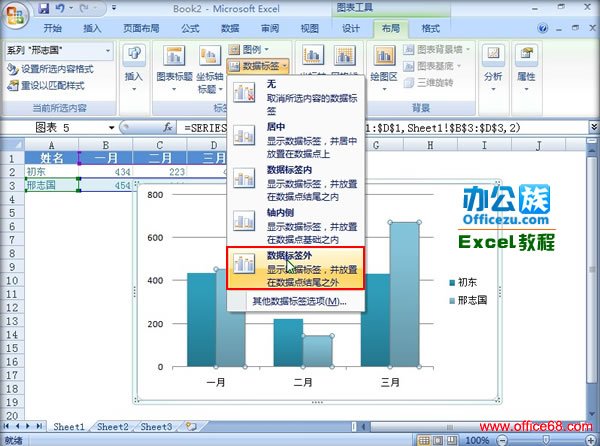Screen dimensions: 600x446
Task: Open the gridlines icon in ribbon
Action: [x=345, y=55]
